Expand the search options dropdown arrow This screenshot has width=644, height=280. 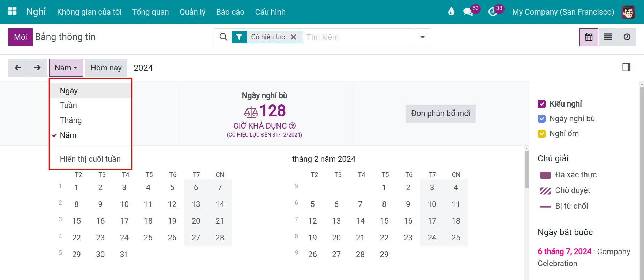422,37
